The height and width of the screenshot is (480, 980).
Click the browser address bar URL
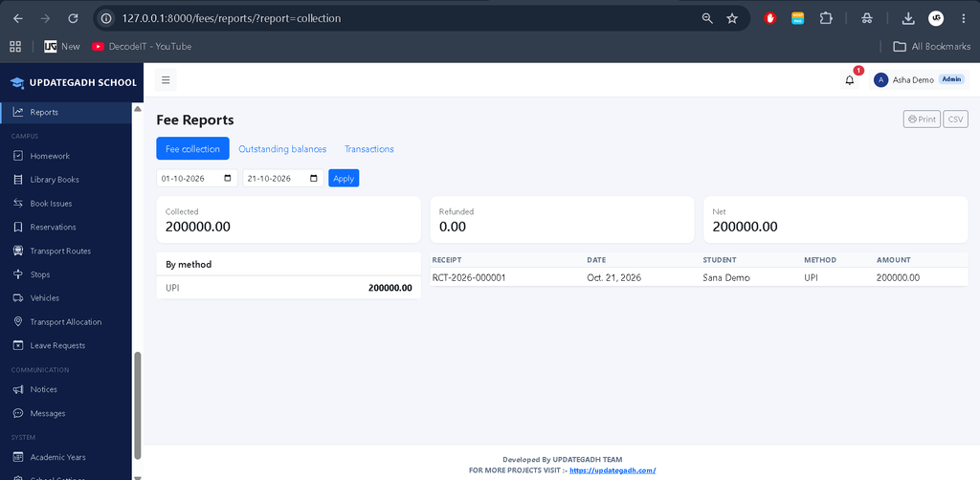232,19
